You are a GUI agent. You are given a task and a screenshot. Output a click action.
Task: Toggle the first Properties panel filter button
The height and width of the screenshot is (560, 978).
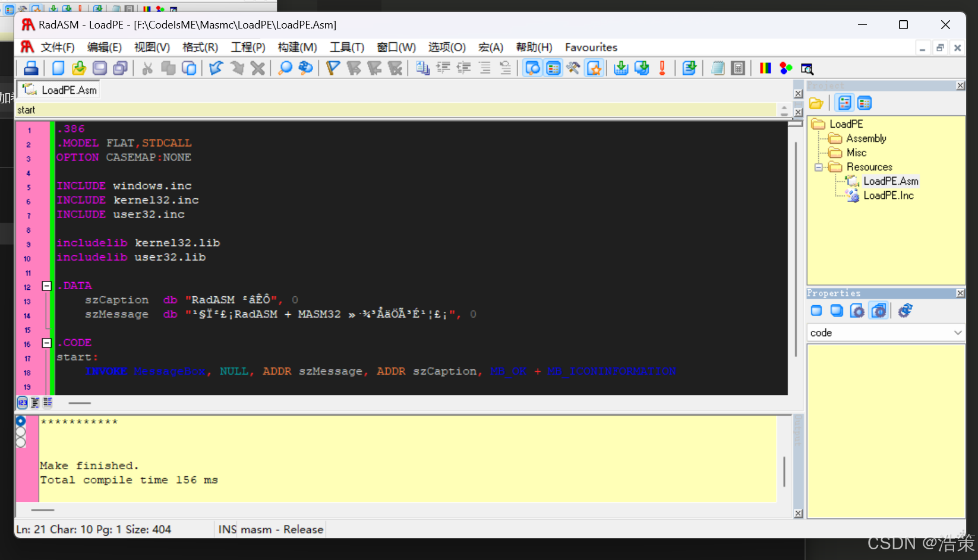(816, 311)
